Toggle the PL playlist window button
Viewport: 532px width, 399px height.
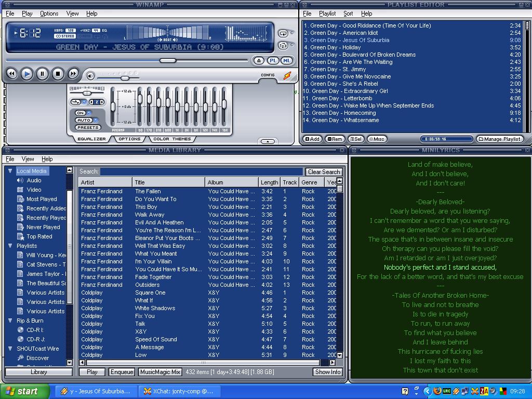(273, 61)
